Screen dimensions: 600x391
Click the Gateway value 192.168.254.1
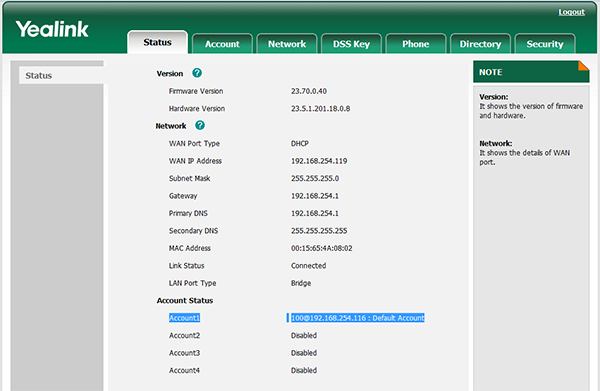click(315, 196)
